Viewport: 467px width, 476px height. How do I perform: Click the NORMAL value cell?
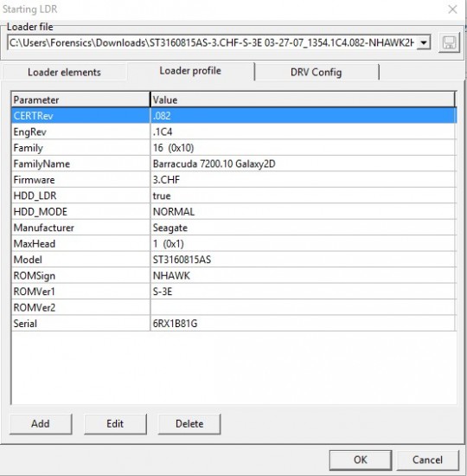[x=304, y=211]
